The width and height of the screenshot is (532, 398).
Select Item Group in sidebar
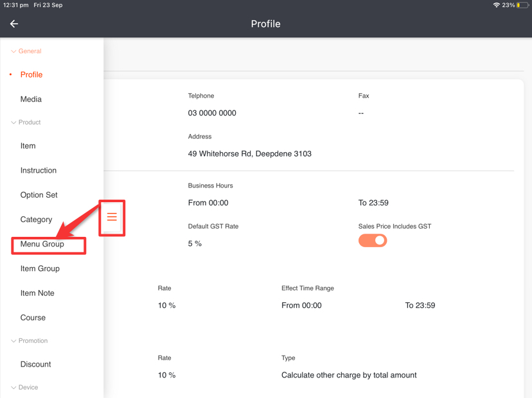[x=40, y=269]
